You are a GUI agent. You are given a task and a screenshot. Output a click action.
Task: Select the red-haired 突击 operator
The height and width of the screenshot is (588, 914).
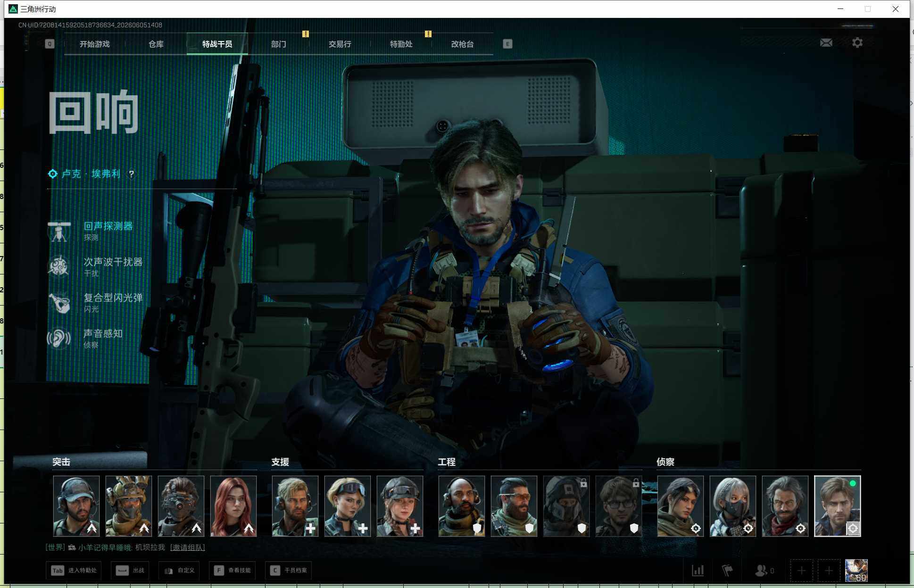pyautogui.click(x=233, y=506)
